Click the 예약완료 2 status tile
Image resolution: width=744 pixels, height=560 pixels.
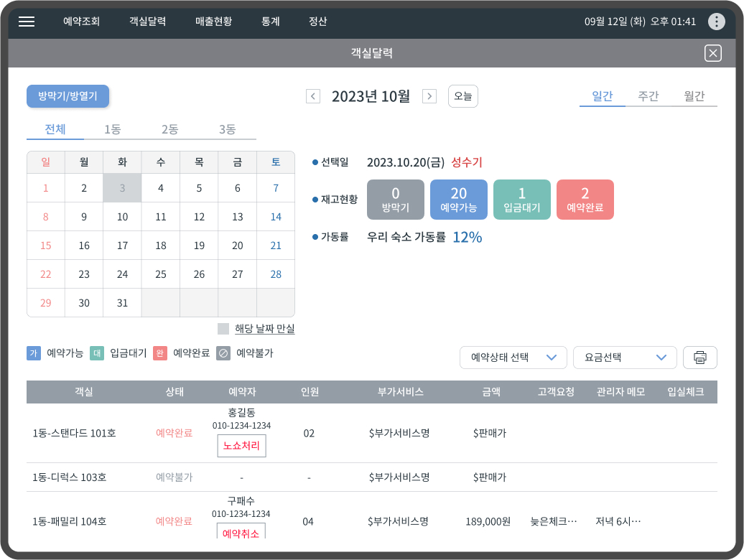[585, 200]
